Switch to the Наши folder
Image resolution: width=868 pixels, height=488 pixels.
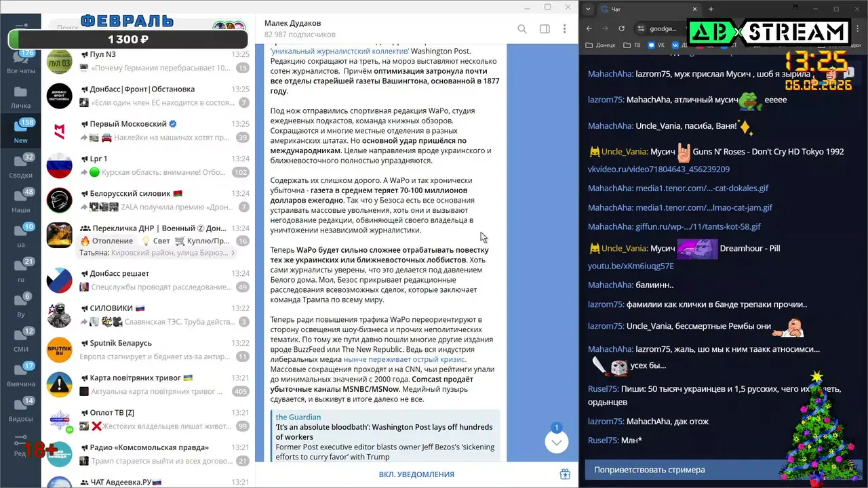20,202
